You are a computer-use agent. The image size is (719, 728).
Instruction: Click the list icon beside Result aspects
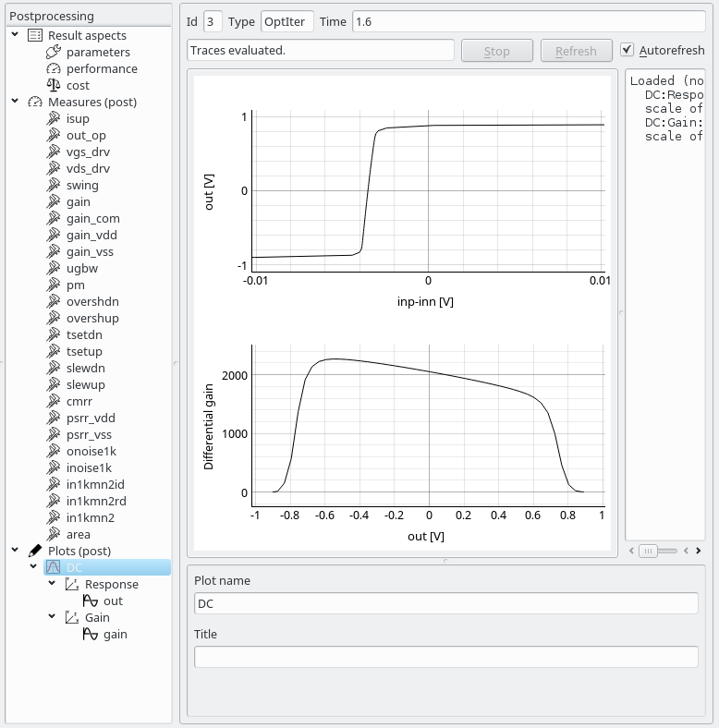35,36
